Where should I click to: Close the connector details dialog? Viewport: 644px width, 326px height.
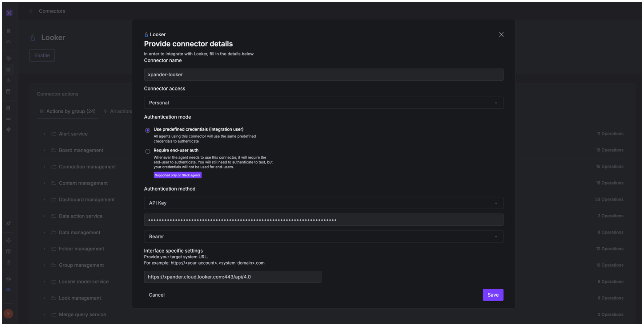501,35
